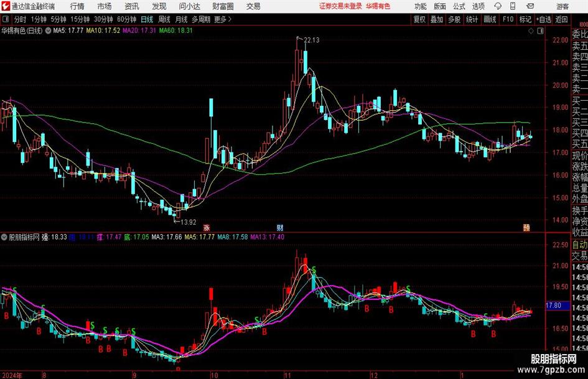Screen dimensions: 588x379
Task: Open the 财富圈 menu
Action: (x=223, y=6)
